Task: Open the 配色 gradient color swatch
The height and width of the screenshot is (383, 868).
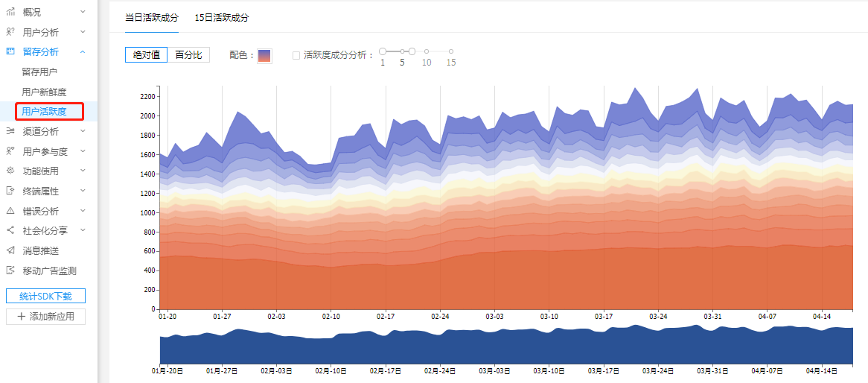Action: [264, 56]
